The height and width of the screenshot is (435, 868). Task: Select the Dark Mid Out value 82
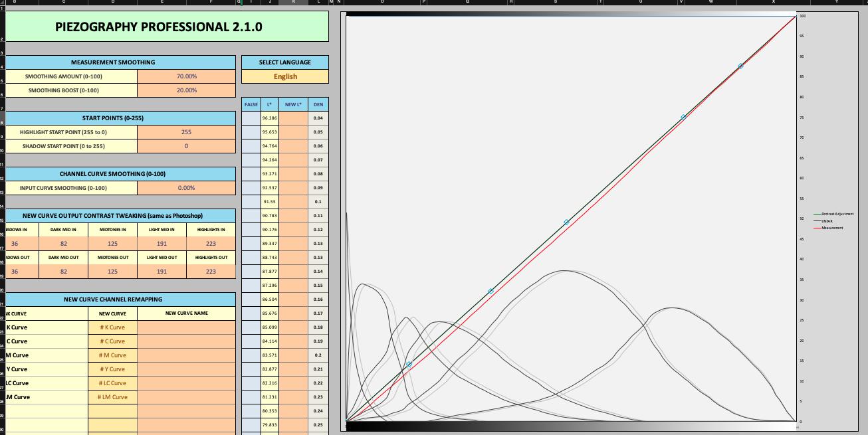pyautogui.click(x=64, y=272)
